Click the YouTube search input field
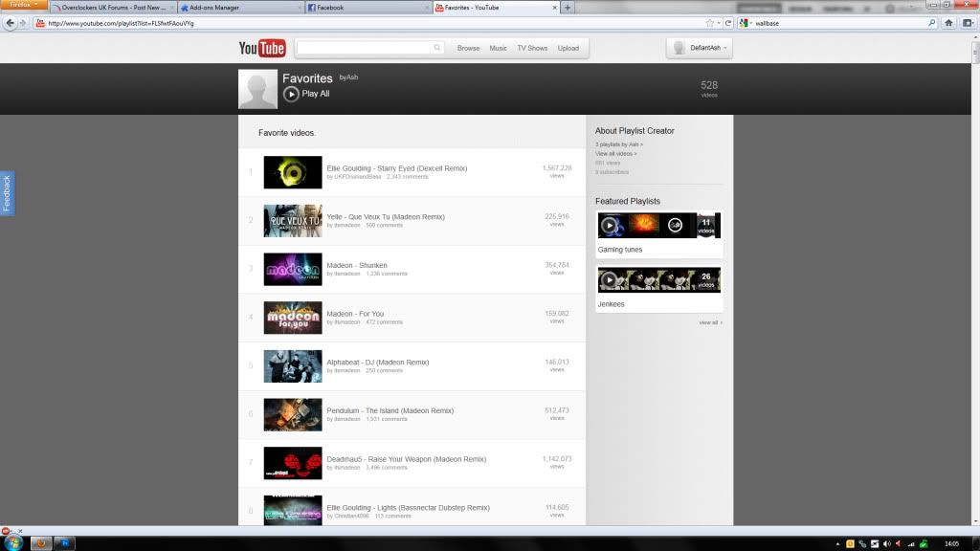 tap(364, 48)
